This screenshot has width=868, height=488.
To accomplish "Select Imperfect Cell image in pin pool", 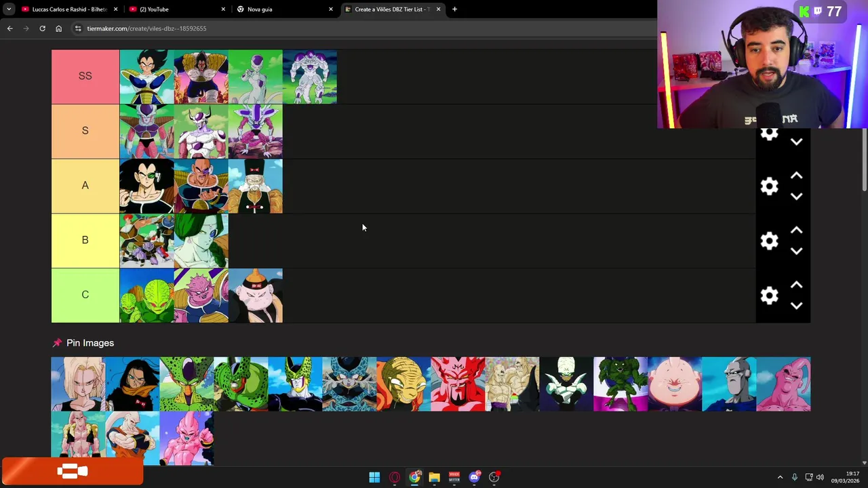I will (186, 384).
